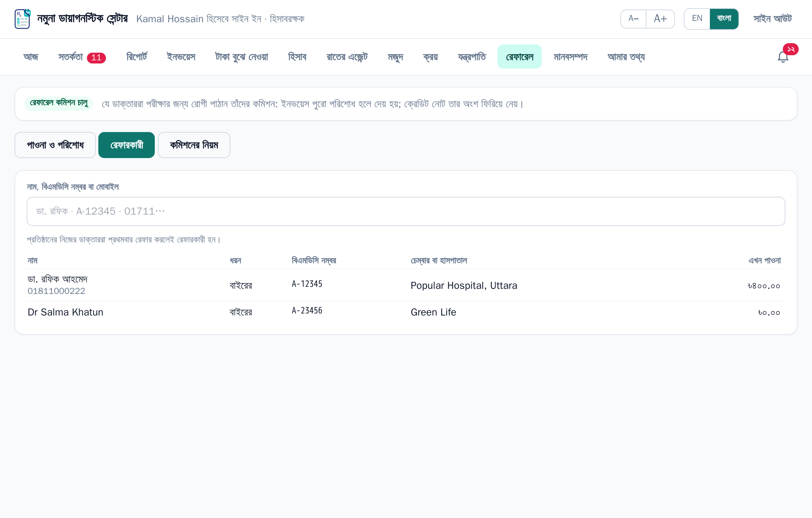This screenshot has width=812, height=518.
Task: Select the টাকা বুঝে নেওয়া tab
Action: point(241,57)
